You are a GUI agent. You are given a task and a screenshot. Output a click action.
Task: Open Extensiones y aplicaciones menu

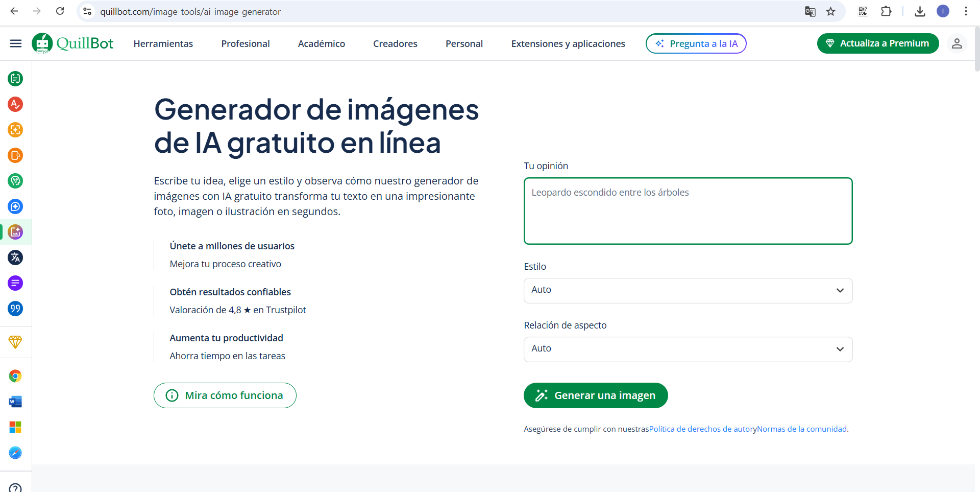pos(568,43)
